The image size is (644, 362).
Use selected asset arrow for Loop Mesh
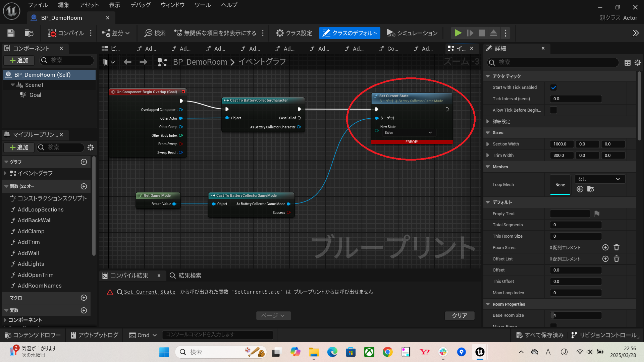click(x=580, y=189)
